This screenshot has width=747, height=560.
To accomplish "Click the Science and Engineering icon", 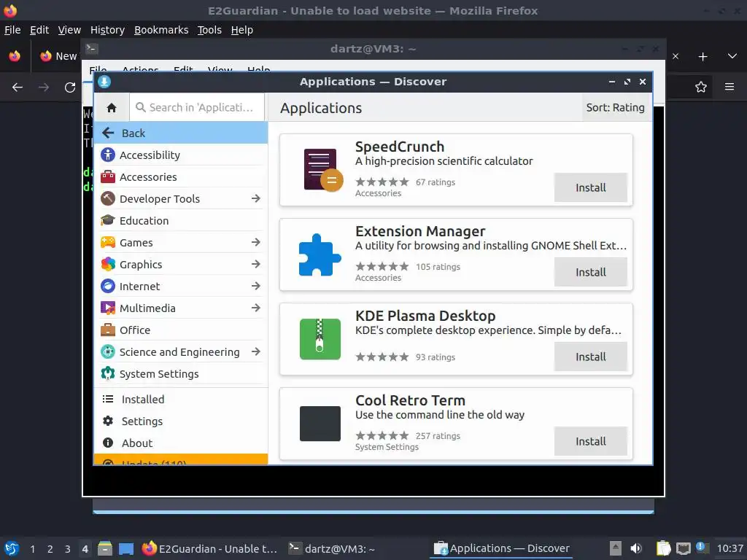I will tap(108, 352).
